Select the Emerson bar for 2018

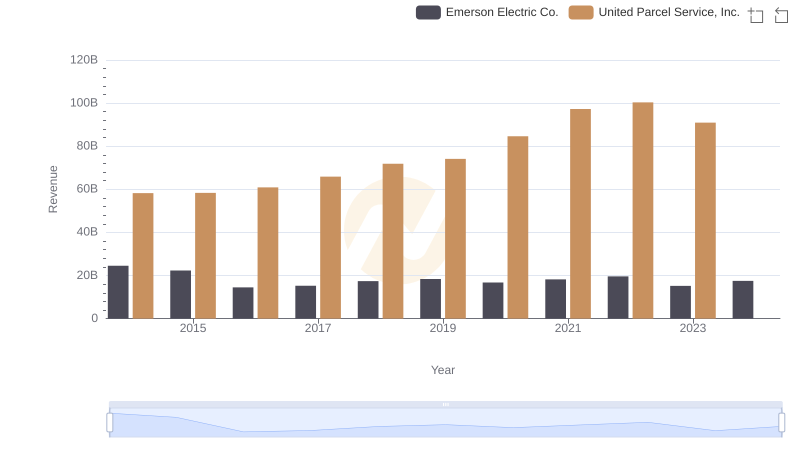[368, 300]
